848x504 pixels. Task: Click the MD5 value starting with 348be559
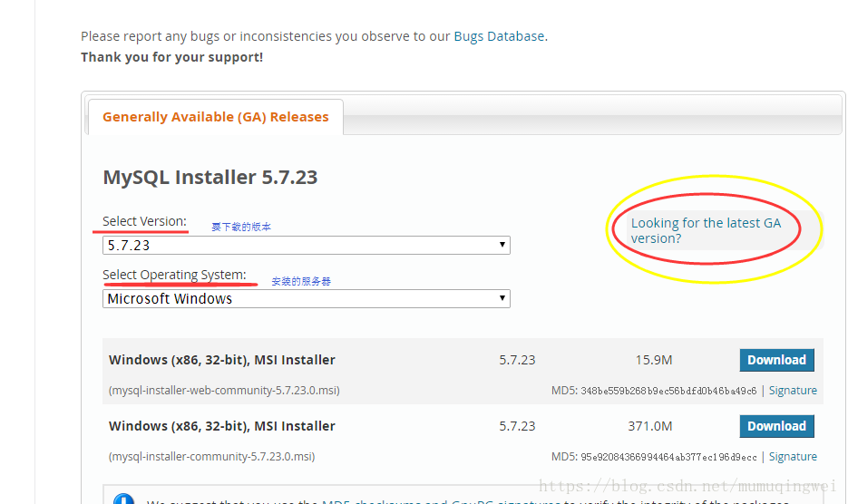[668, 391]
